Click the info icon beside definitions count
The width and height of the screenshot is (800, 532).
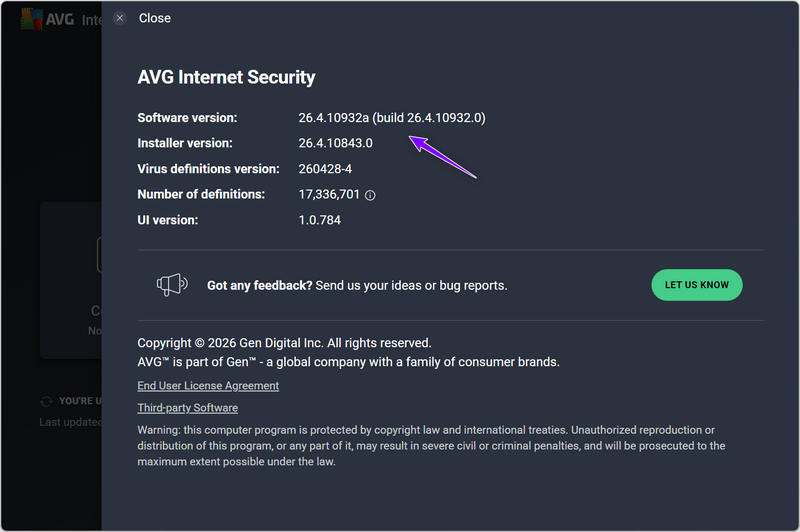pyautogui.click(x=370, y=195)
